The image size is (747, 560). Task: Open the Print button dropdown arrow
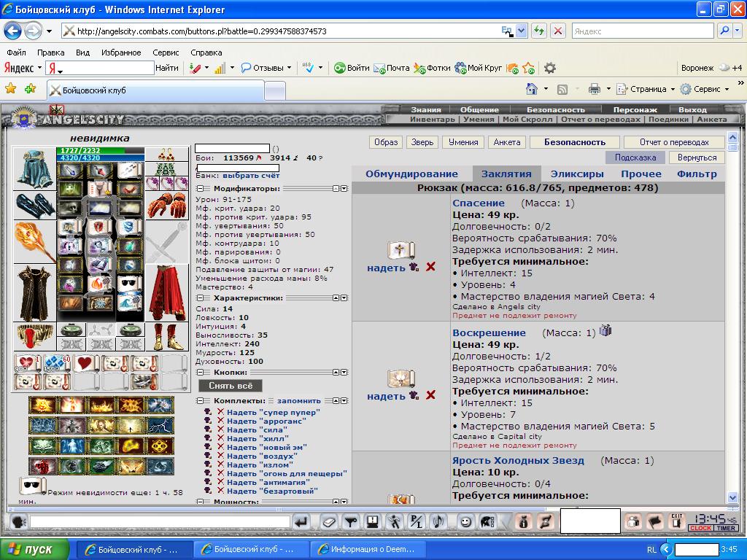pos(608,89)
